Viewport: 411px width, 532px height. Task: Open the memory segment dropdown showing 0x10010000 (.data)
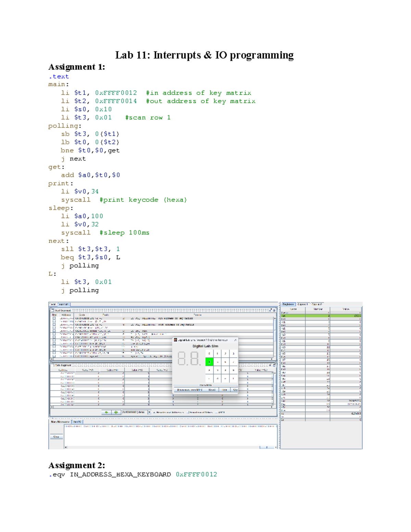[149, 412]
